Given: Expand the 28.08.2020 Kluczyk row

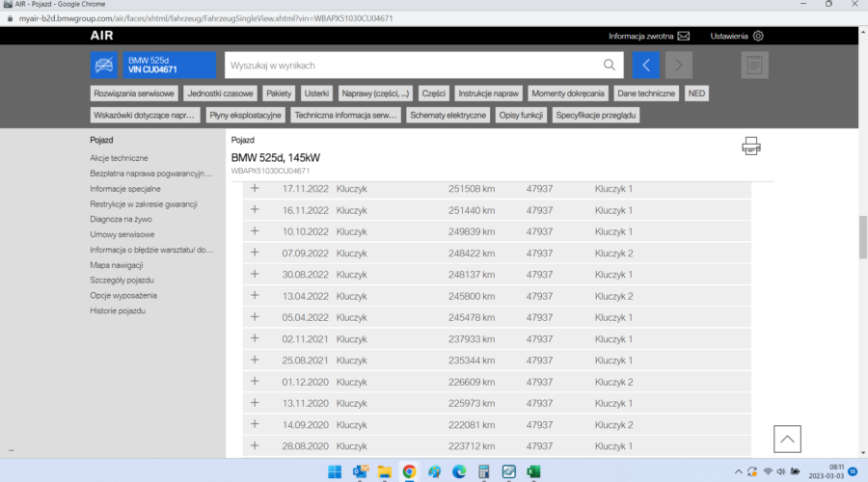Looking at the screenshot, I should tap(255, 445).
